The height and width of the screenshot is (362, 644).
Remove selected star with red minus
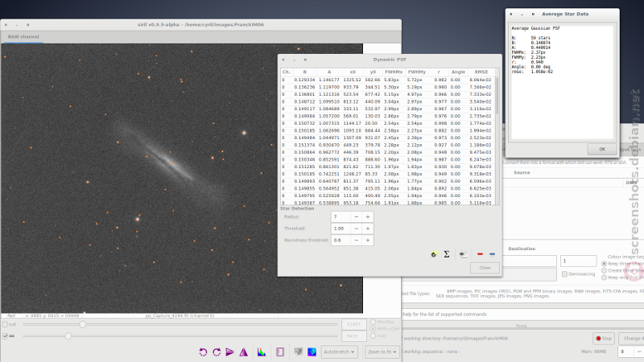point(480,254)
